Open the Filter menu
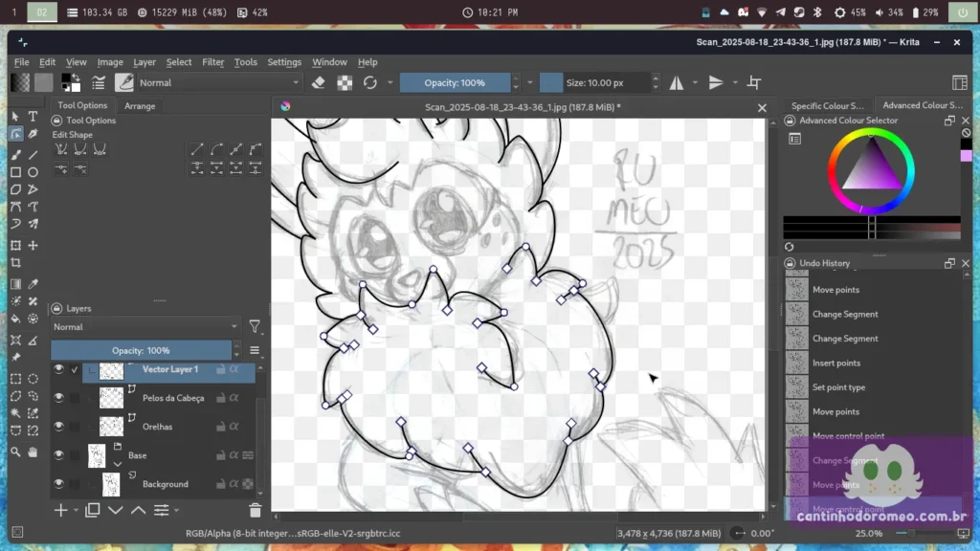Image resolution: width=980 pixels, height=551 pixels. pos(212,62)
